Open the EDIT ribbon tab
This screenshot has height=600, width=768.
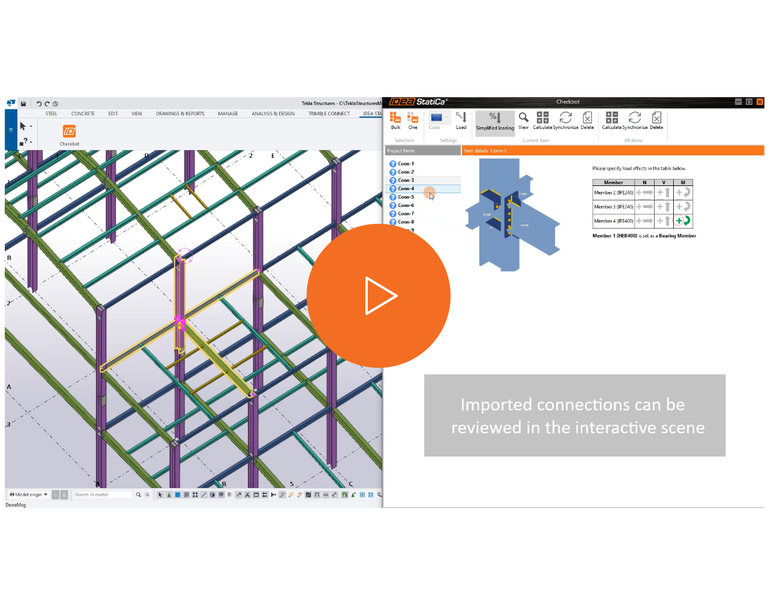click(113, 114)
